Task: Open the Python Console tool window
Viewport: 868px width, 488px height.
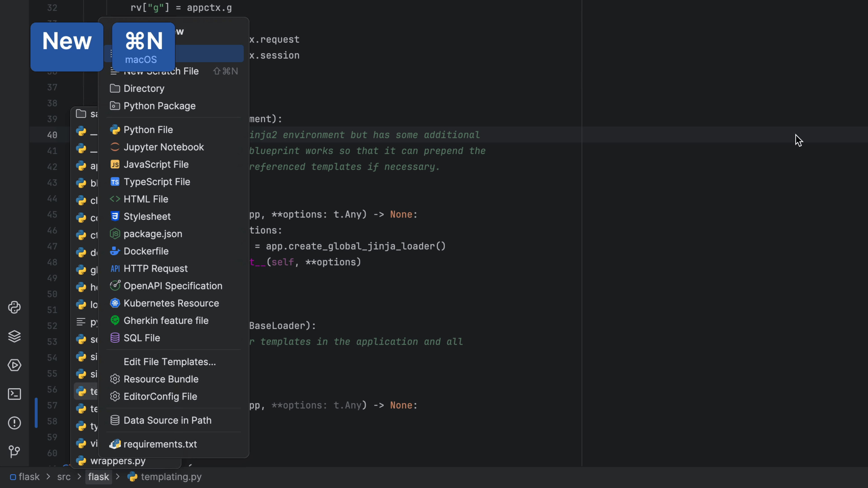Action: coord(14,307)
